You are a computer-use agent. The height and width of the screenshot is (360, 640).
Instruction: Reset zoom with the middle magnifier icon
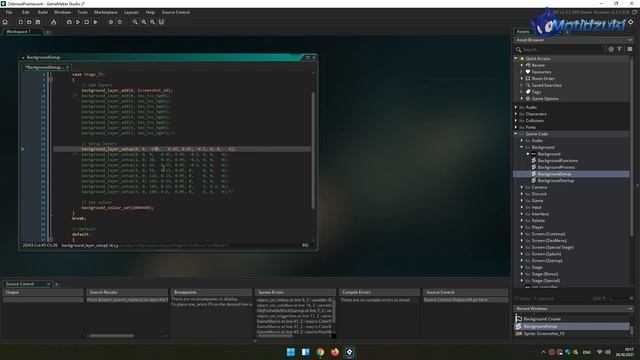tap(144, 22)
